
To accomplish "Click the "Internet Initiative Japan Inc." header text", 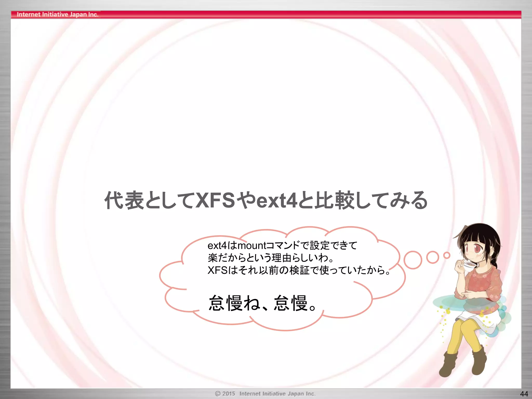I will (x=57, y=14).
